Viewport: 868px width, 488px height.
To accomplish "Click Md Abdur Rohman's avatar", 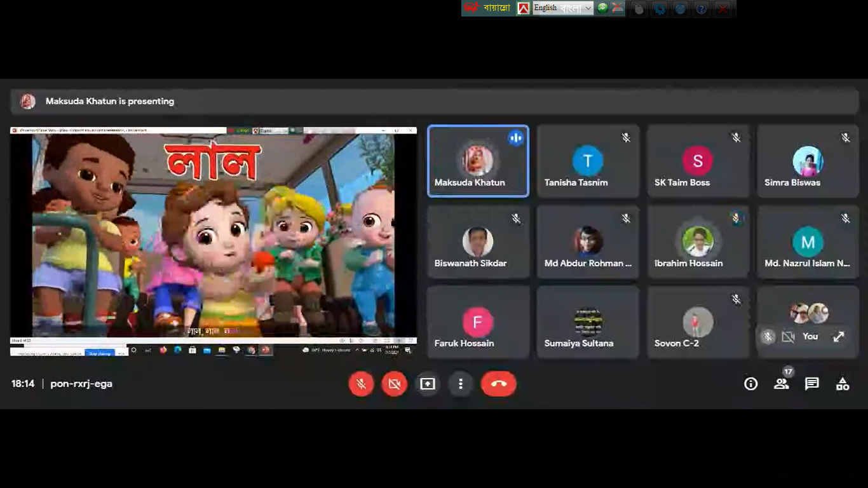I will point(588,241).
